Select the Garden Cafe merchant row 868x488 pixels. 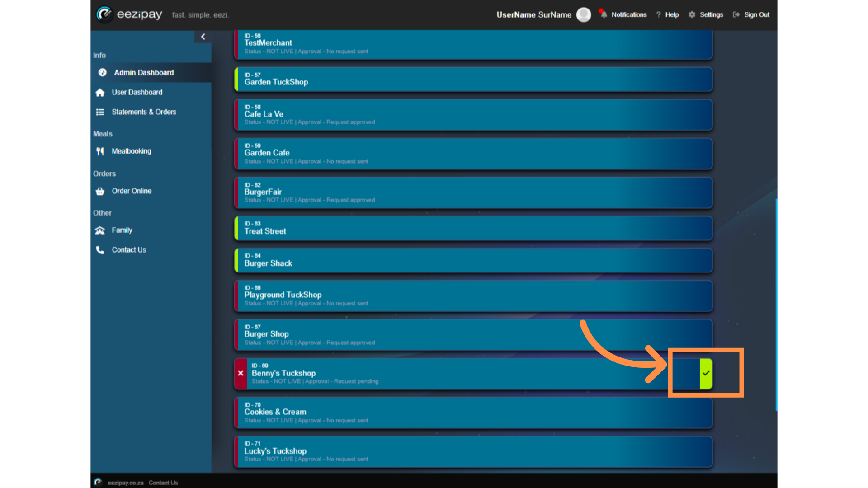(473, 154)
